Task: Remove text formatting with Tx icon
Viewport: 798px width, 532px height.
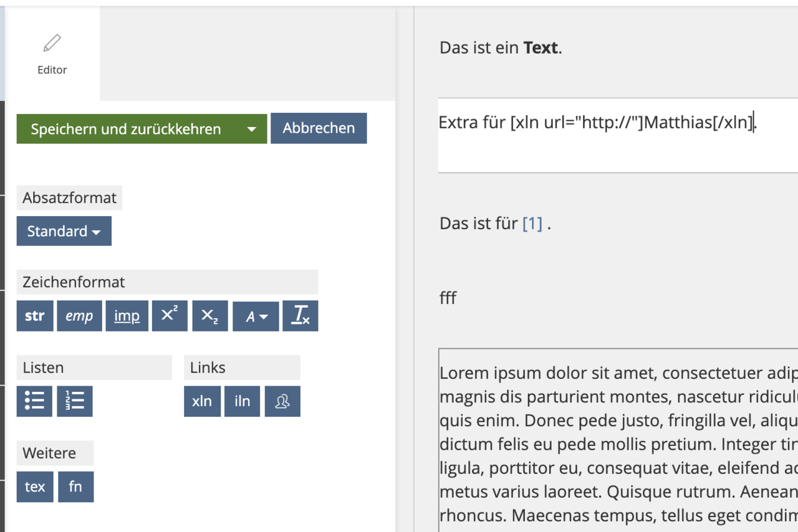Action: 300,316
